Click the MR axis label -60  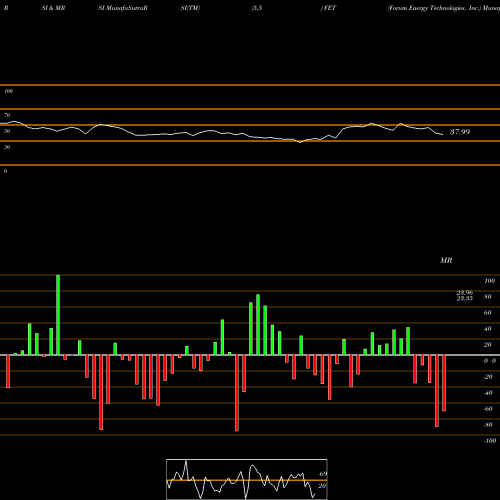coord(488,409)
